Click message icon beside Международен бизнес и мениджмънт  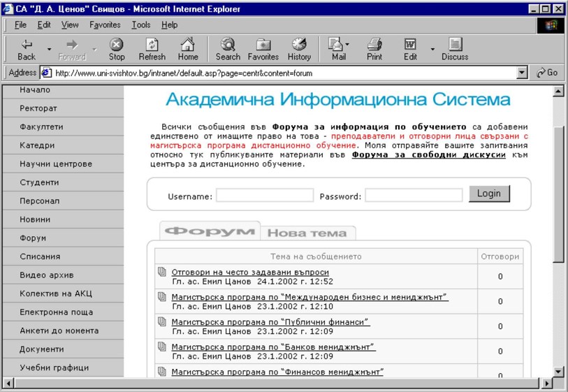point(162,297)
